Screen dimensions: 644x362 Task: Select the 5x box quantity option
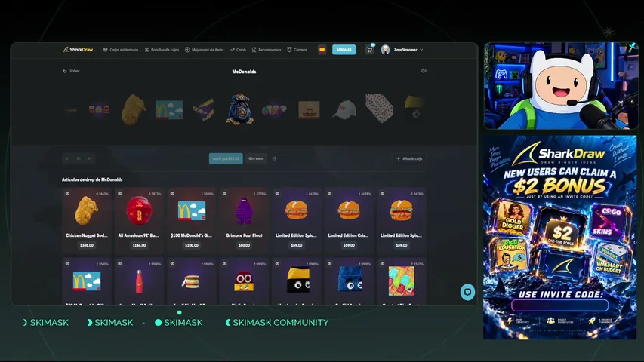point(89,158)
